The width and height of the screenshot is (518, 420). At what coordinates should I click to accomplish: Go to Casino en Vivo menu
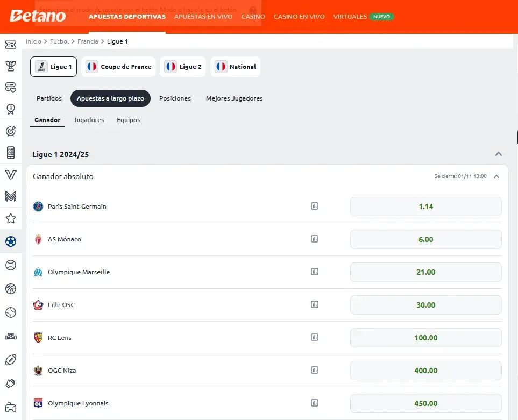(x=299, y=17)
